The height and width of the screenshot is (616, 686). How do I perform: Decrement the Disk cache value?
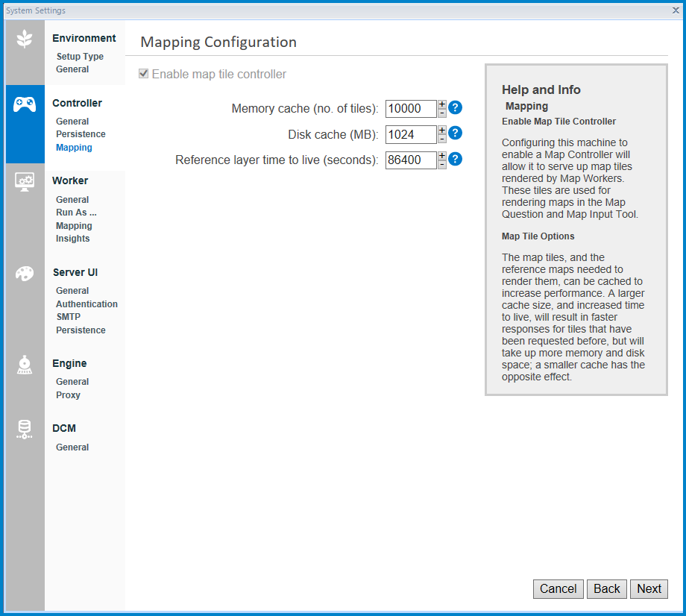[441, 138]
